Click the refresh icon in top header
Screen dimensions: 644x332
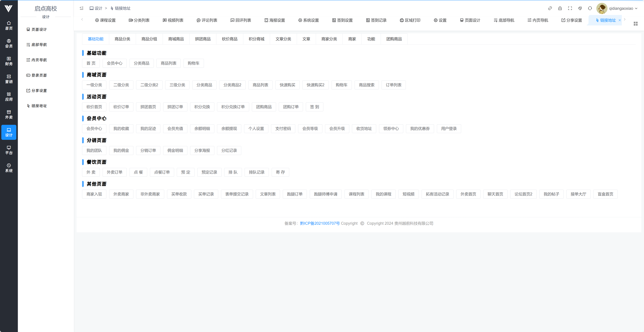590,8
